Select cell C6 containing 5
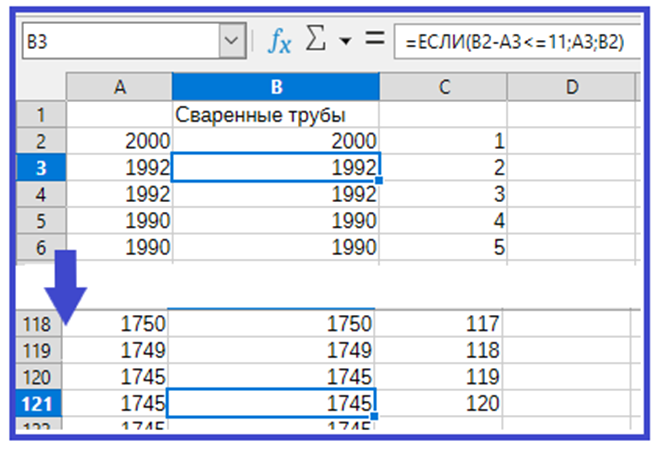This screenshot has height=453, width=661. 444,245
